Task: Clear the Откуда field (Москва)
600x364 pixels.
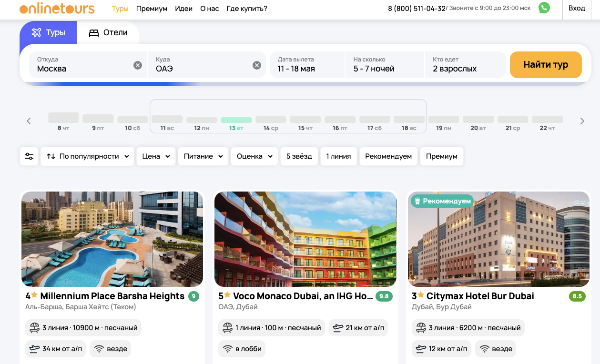Action: (138, 65)
